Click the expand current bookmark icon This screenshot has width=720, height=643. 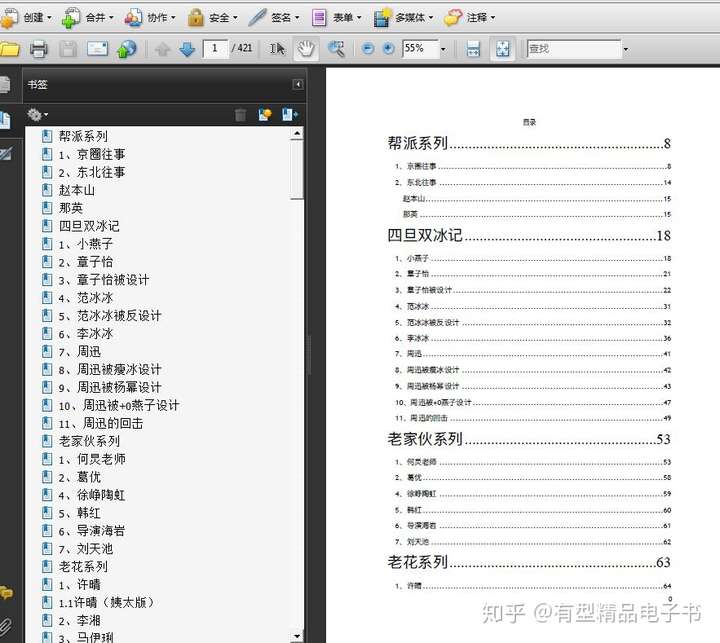click(290, 114)
